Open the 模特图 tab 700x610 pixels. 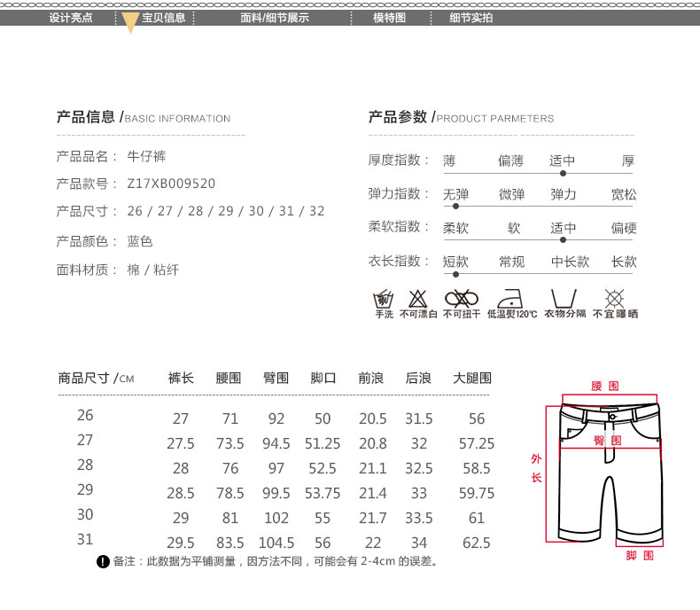click(x=389, y=18)
